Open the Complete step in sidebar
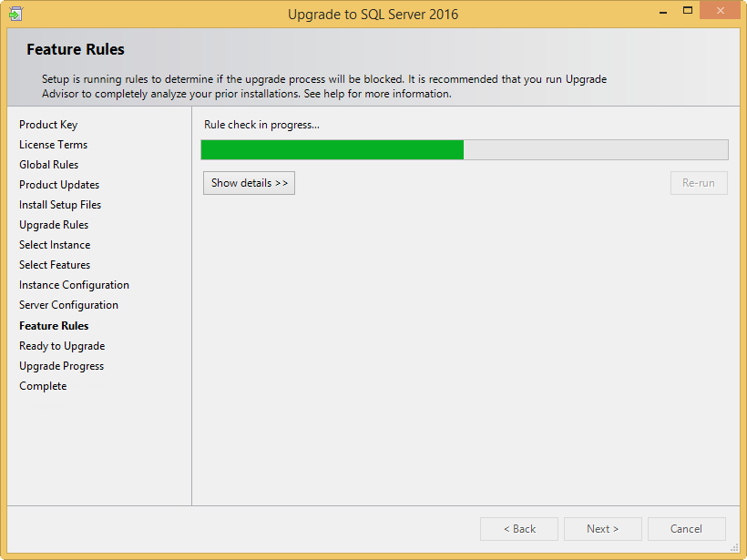The image size is (747, 560). pyautogui.click(x=43, y=386)
